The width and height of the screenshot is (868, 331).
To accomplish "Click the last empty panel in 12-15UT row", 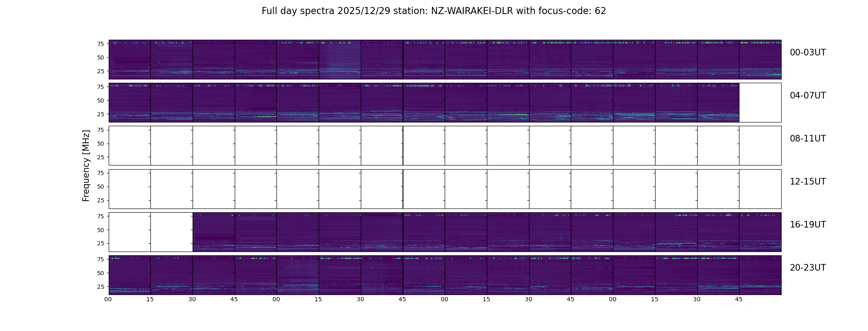I will tap(760, 189).
